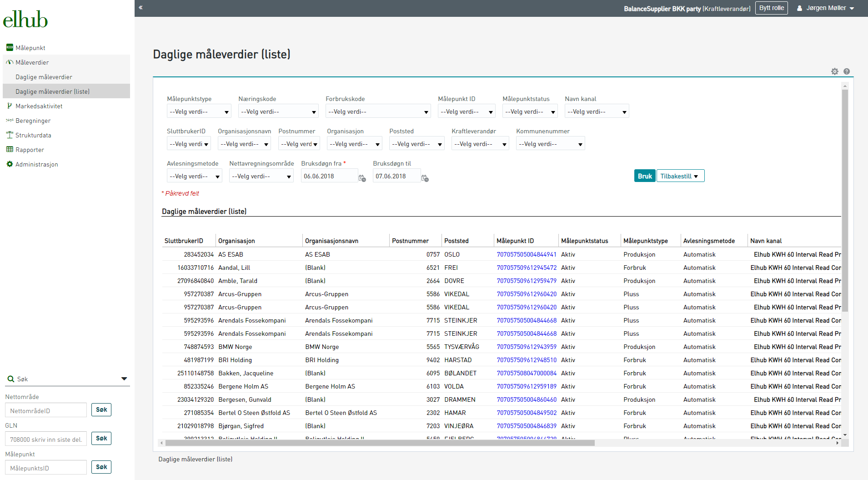Open the calendar picker for Bruksdøgn til
The image size is (868, 480).
[425, 178]
